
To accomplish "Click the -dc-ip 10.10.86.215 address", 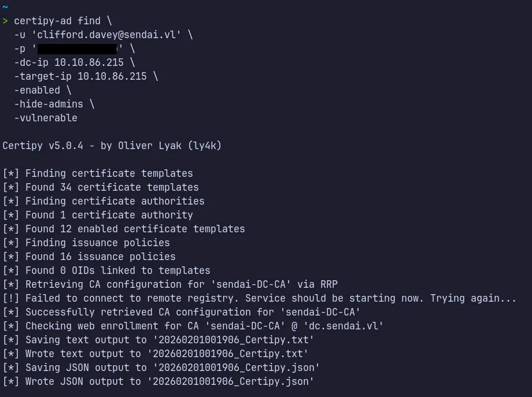I will pos(89,62).
